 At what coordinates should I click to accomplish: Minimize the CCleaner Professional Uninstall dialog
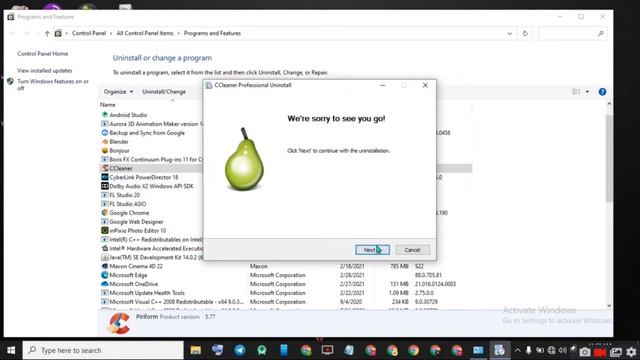tap(382, 85)
